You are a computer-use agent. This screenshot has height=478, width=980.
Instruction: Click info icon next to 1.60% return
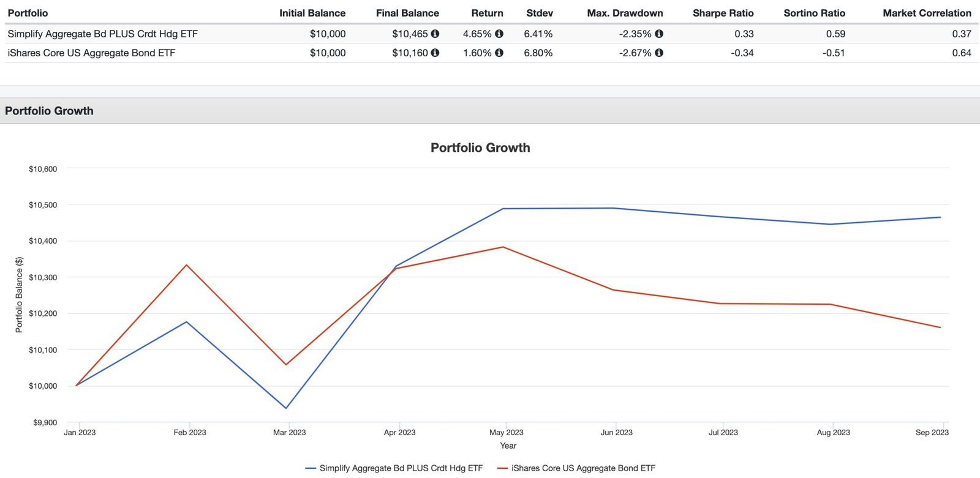tap(499, 53)
